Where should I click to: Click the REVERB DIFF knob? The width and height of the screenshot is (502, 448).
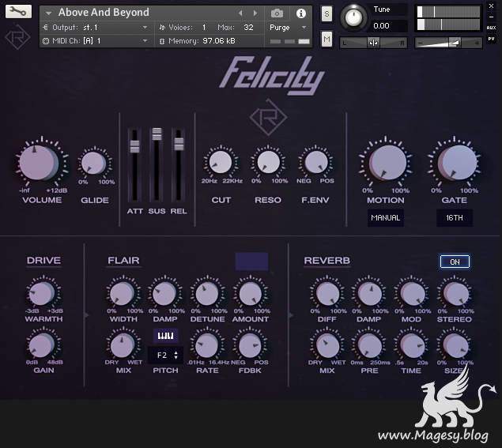(x=327, y=294)
